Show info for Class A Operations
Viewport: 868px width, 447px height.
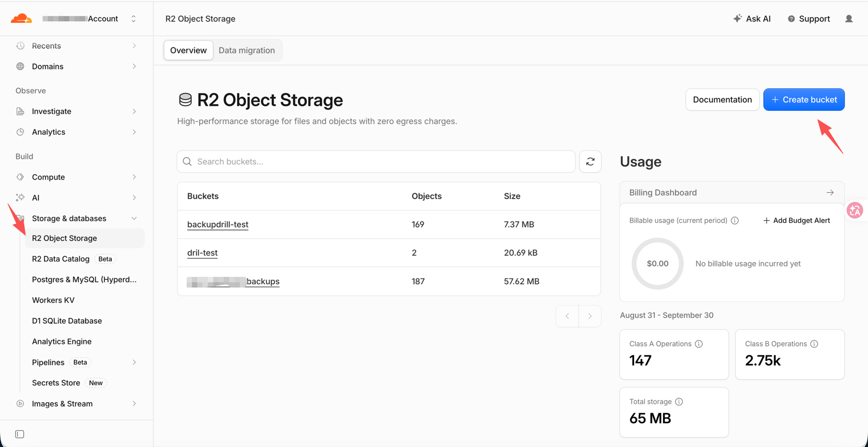coord(699,344)
